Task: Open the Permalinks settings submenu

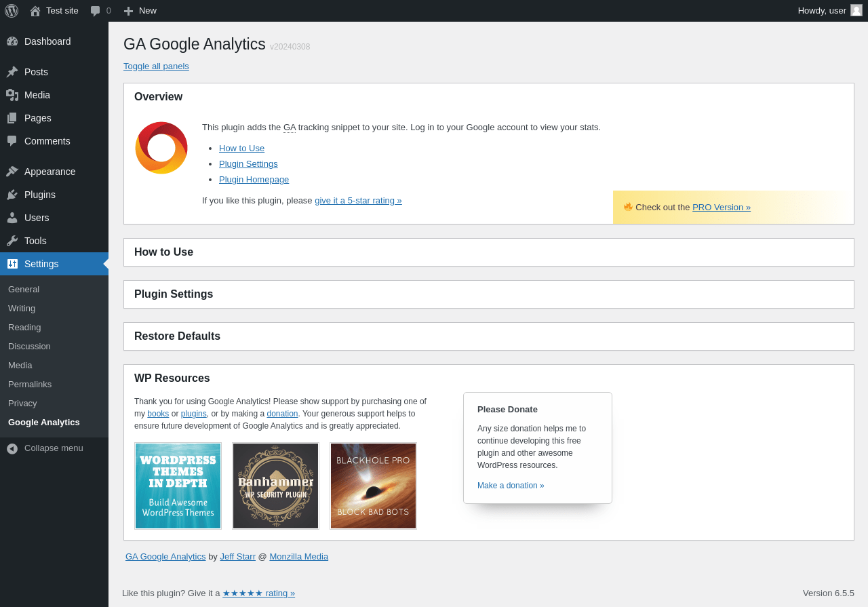Action: [x=30, y=385]
